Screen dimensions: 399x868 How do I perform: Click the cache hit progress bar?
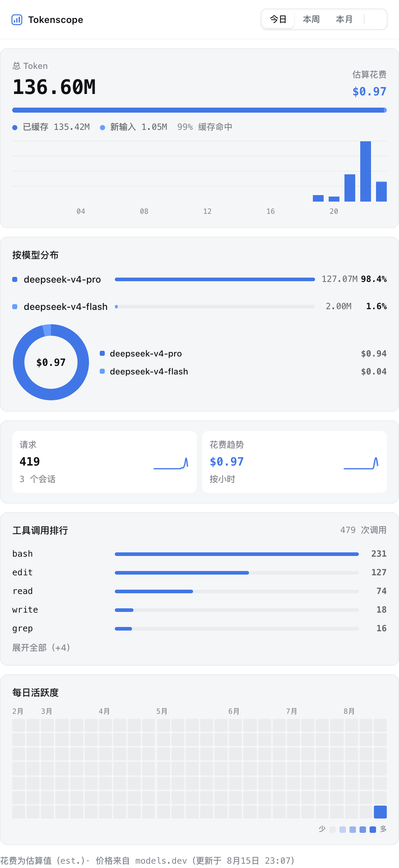tap(199, 110)
